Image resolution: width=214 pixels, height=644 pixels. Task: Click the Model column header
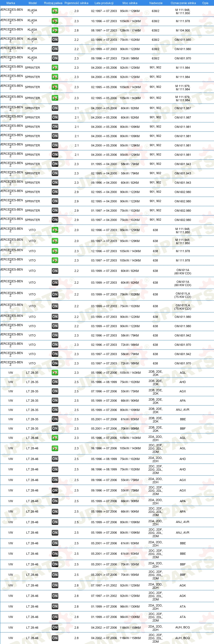33,3
